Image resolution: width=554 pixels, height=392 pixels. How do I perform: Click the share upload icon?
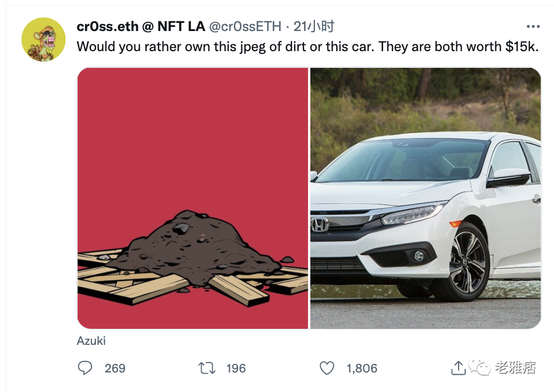[x=458, y=367]
